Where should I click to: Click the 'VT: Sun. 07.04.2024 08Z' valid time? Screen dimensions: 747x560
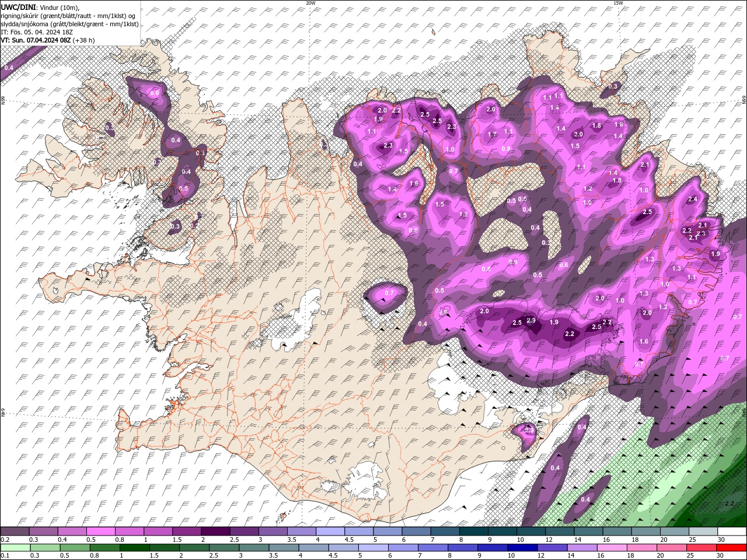(x=36, y=40)
